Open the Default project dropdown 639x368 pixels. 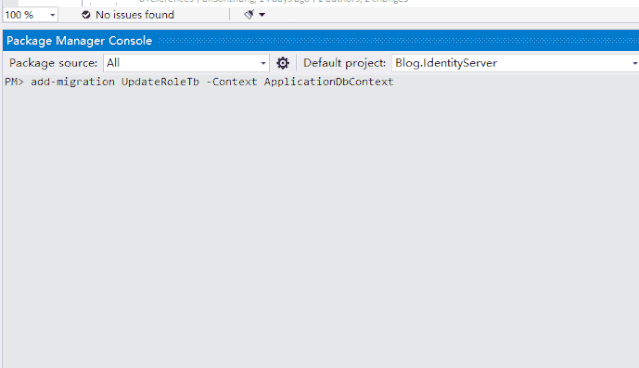516,63
